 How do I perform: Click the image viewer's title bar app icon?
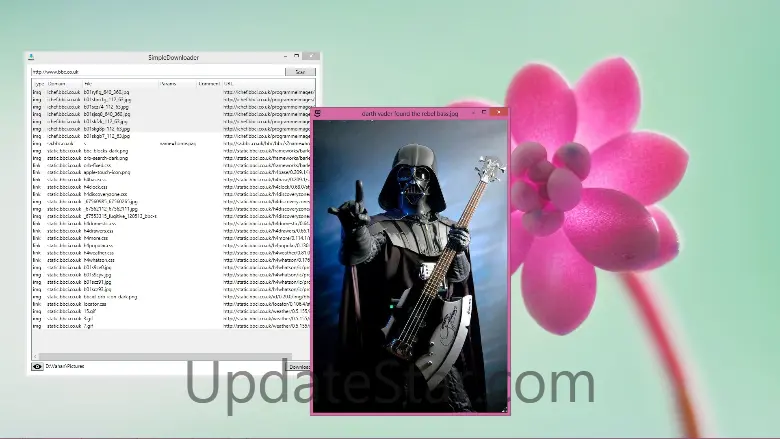point(317,113)
